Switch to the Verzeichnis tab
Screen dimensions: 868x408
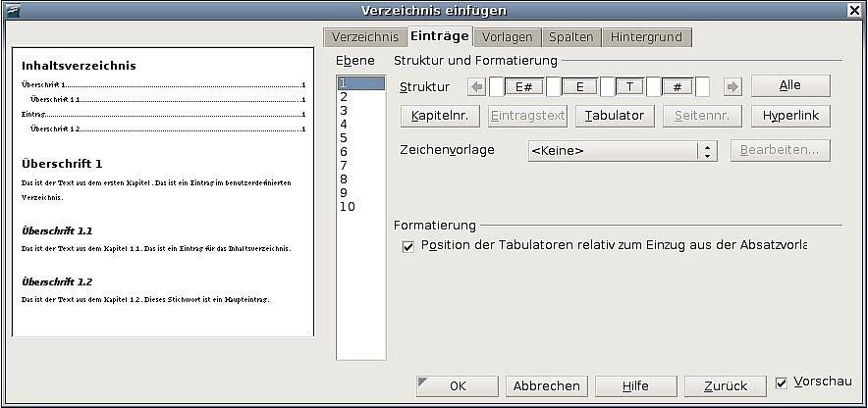pos(364,37)
